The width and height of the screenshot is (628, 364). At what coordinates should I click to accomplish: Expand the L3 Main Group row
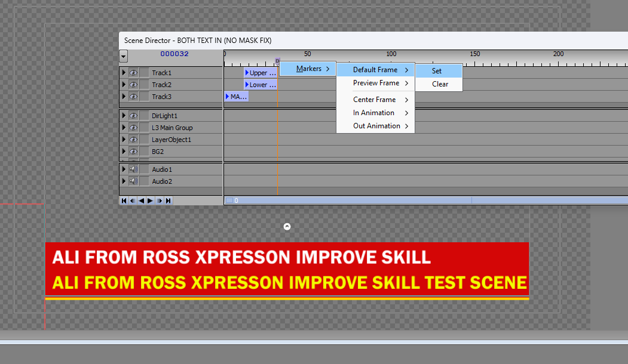[x=124, y=128]
